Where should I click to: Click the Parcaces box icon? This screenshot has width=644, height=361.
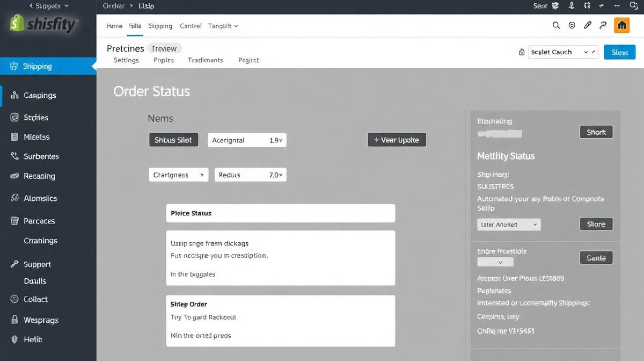coord(14,221)
